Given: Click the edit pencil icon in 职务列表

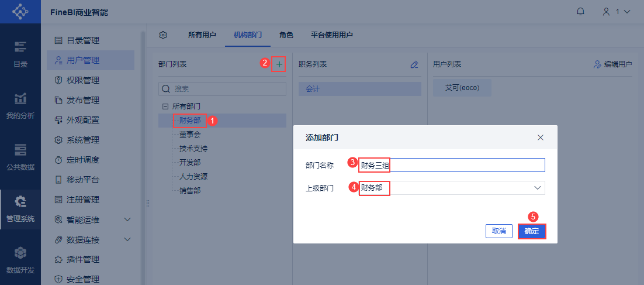Looking at the screenshot, I should (x=414, y=64).
